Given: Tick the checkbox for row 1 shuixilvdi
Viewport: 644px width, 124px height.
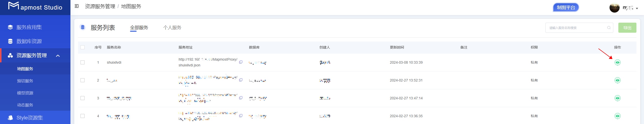Looking at the screenshot, I should [x=83, y=62].
